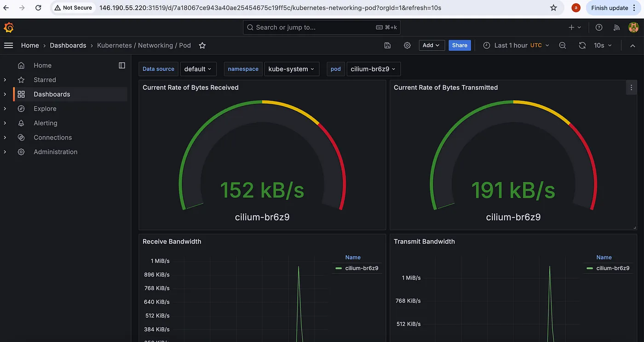644x342 pixels.
Task: Open the help question mark icon
Action: tap(599, 28)
